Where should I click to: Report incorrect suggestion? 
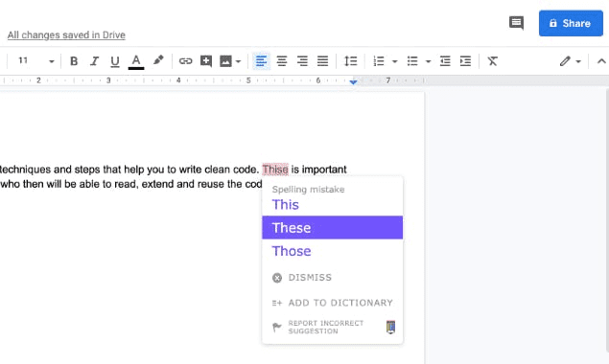tap(318, 328)
